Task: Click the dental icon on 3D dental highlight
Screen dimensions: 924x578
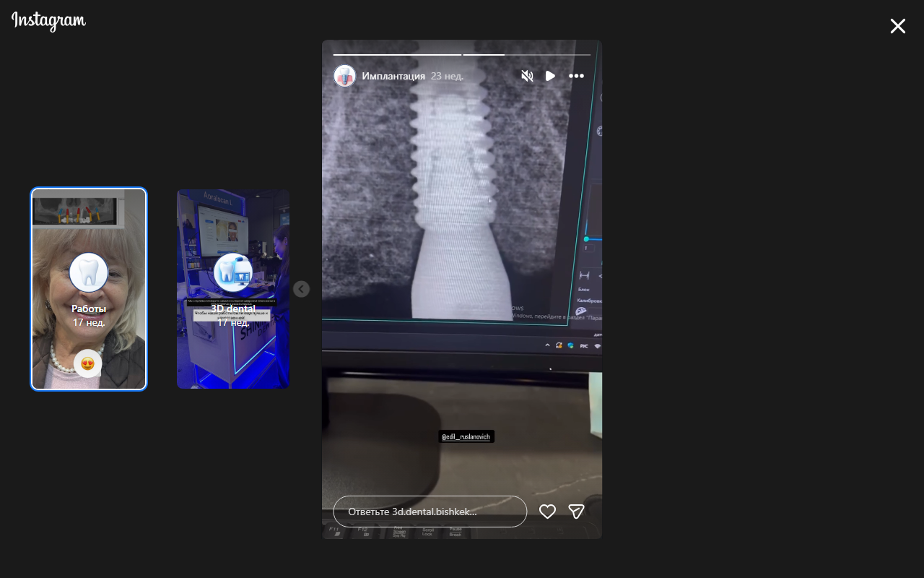Action: (233, 272)
